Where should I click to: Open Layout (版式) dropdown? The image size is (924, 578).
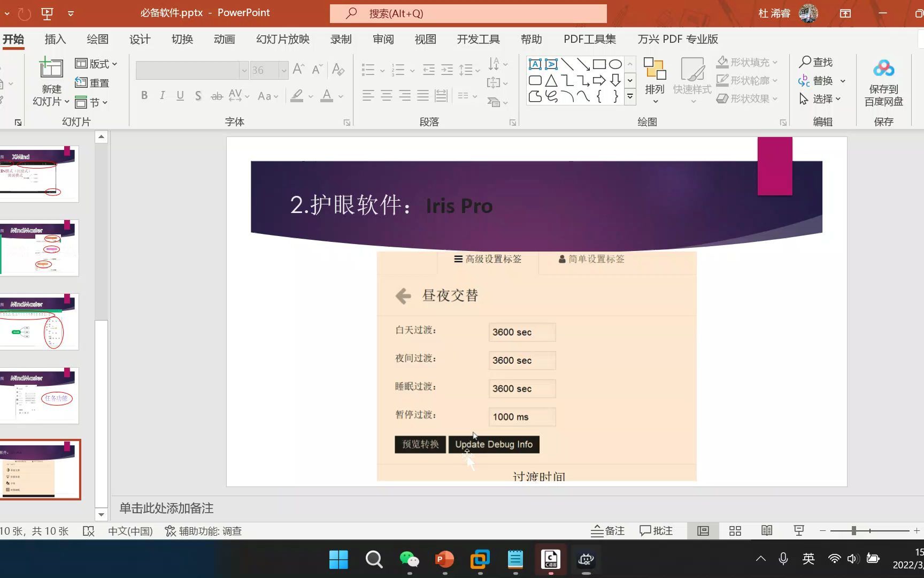[96, 64]
